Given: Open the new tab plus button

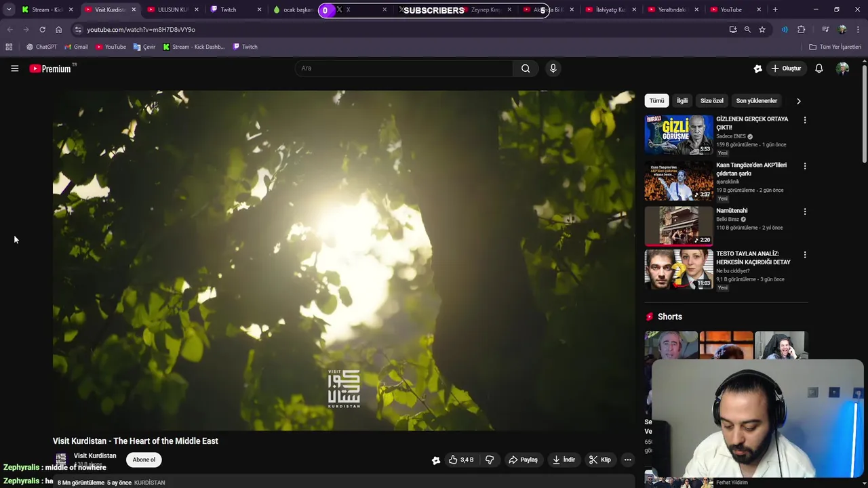Looking at the screenshot, I should coord(775,9).
